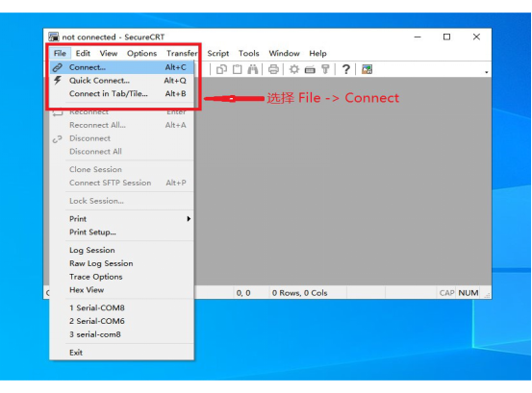Click the lightning icon beside Quick Connect

click(x=58, y=81)
